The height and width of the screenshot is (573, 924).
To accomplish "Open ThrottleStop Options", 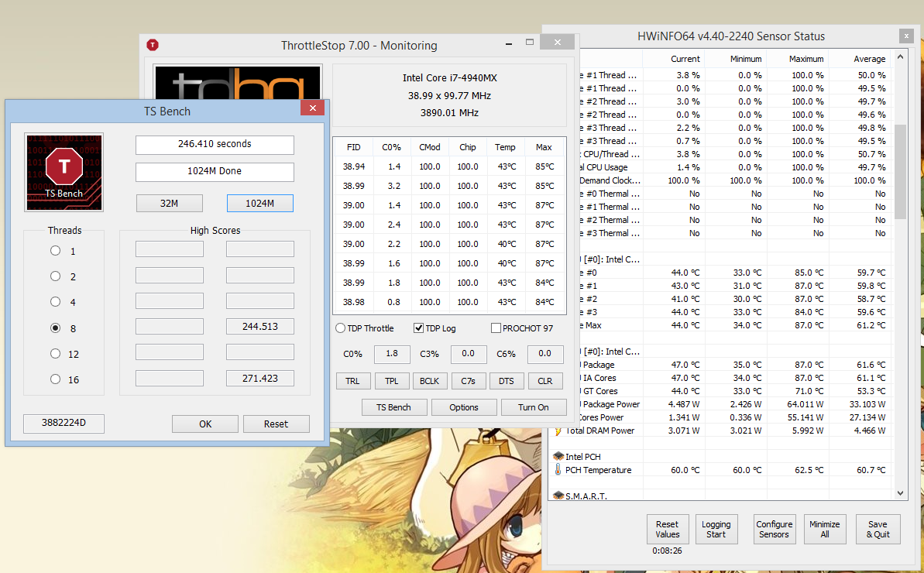I will coord(464,407).
